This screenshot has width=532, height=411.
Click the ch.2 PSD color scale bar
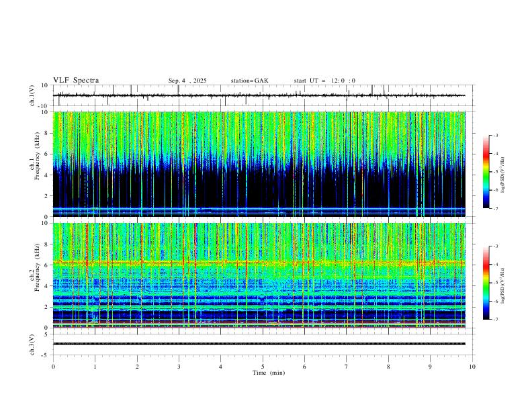[x=486, y=283]
